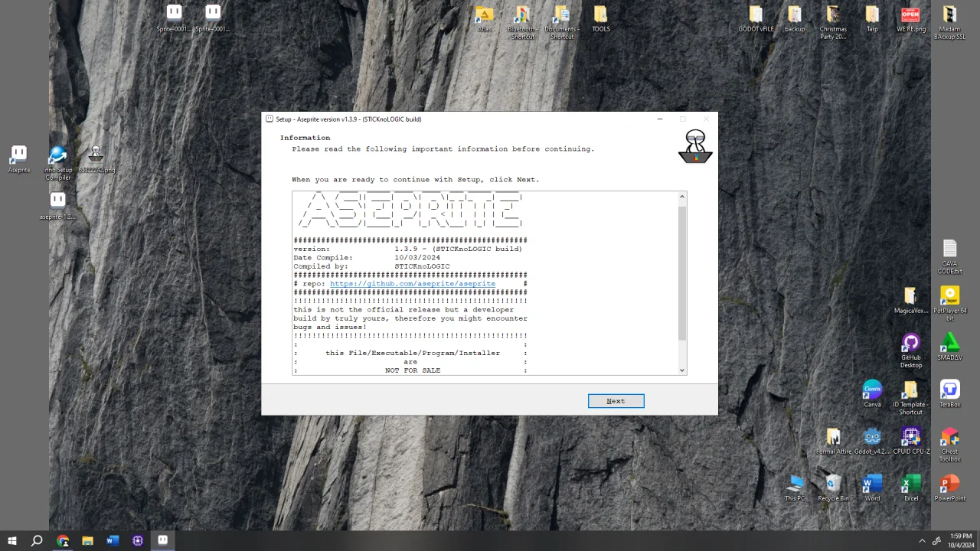Open taskbar Search

[x=37, y=540]
